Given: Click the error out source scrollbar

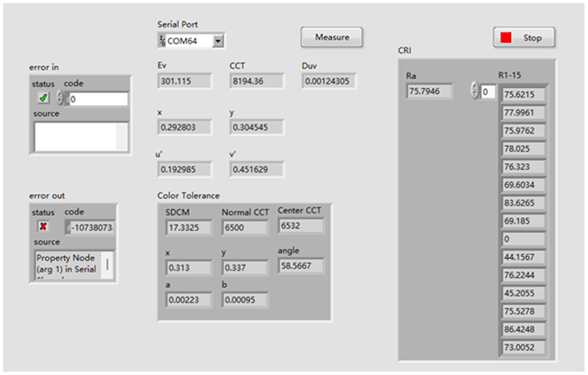Looking at the screenshot, I should (108, 263).
